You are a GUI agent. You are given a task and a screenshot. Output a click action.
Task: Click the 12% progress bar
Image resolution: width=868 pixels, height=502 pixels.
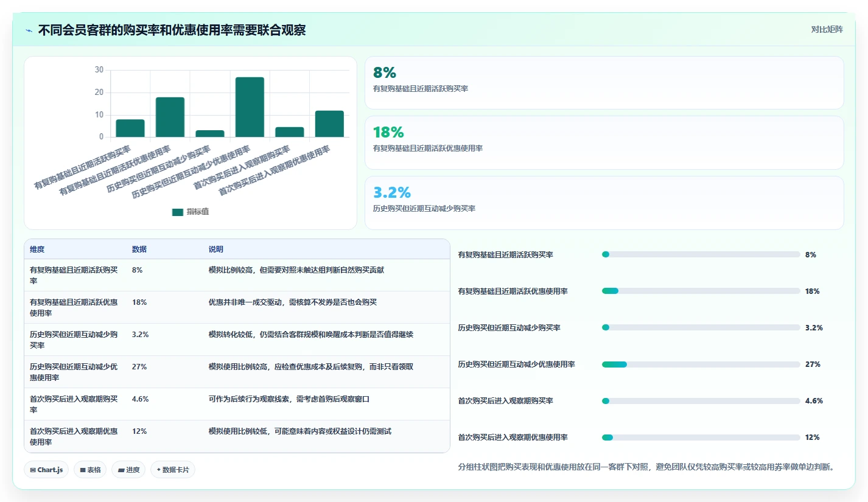(x=701, y=438)
